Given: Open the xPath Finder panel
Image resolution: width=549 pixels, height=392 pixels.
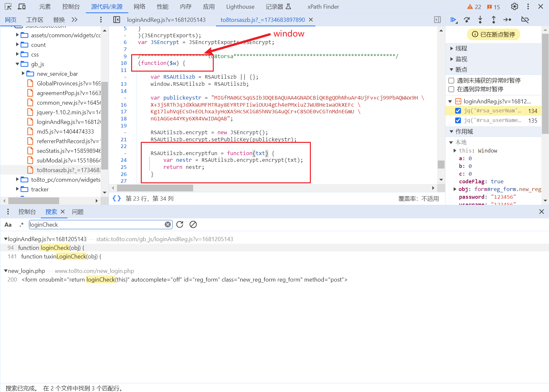Looking at the screenshot, I should tap(323, 6).
